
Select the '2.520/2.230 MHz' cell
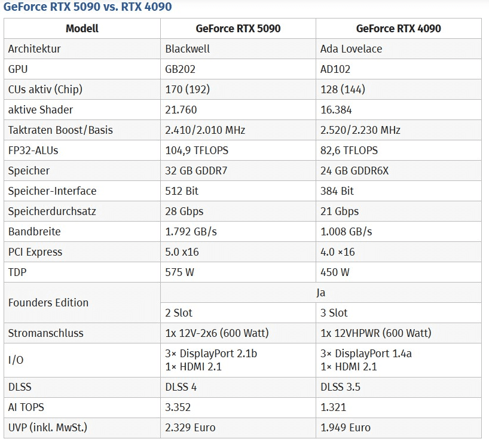point(360,130)
